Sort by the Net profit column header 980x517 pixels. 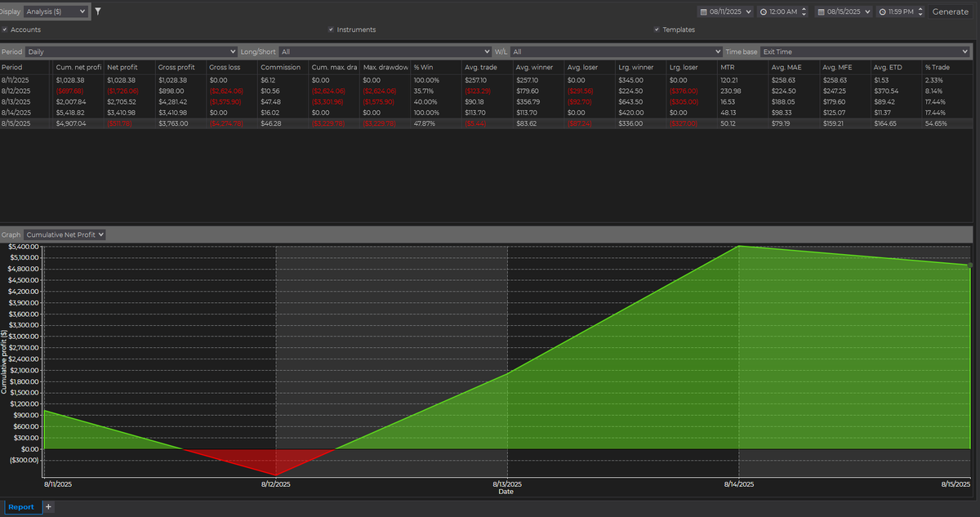point(129,67)
